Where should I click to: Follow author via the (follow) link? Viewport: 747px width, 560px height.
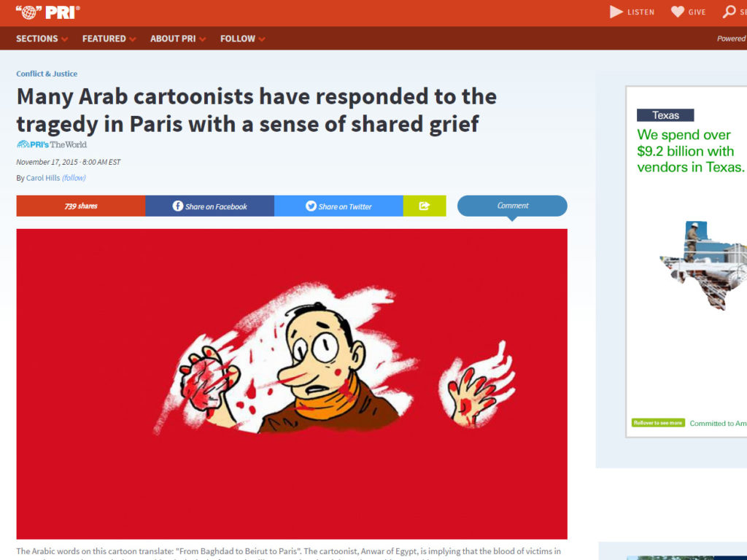74,178
